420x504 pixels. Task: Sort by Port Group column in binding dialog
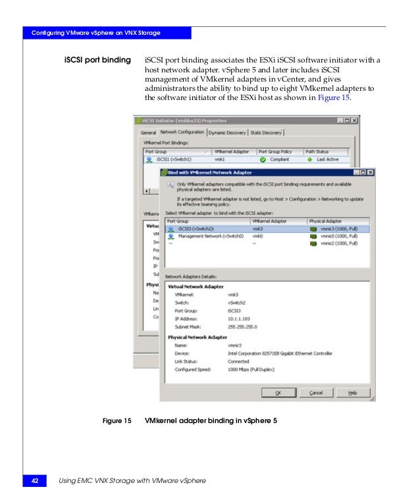[x=208, y=221]
